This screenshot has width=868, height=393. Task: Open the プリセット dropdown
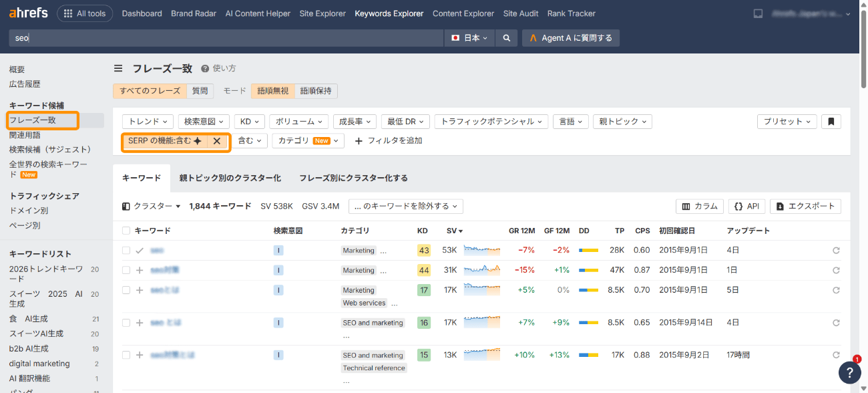click(x=787, y=122)
